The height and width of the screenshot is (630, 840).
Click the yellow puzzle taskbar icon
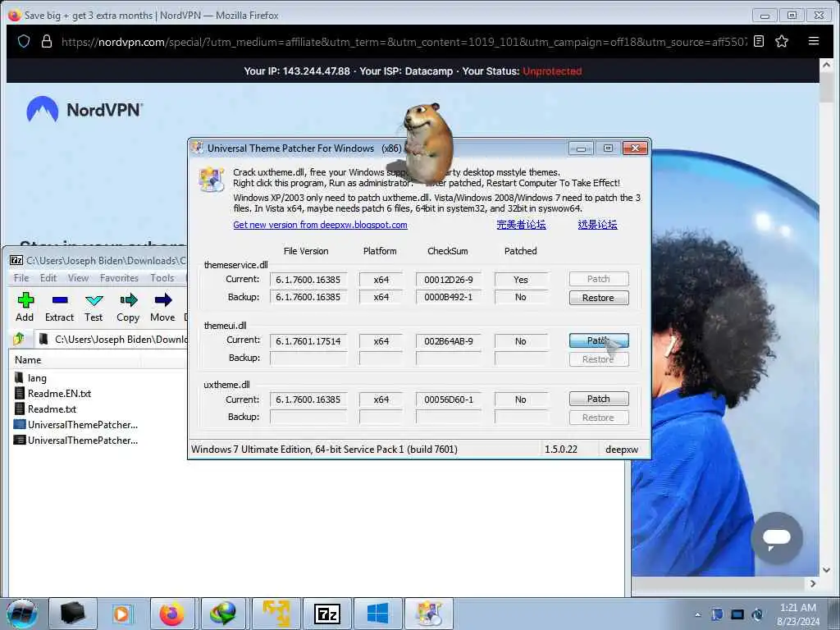coord(276,614)
